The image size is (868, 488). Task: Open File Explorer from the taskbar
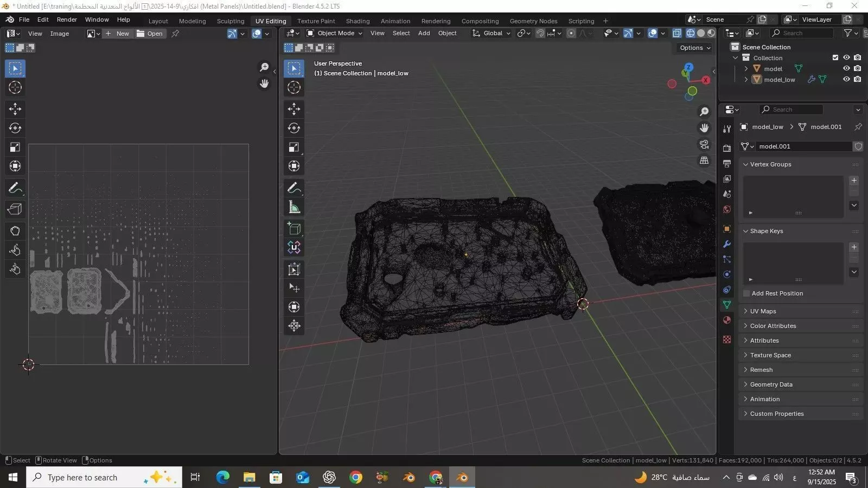pos(249,477)
